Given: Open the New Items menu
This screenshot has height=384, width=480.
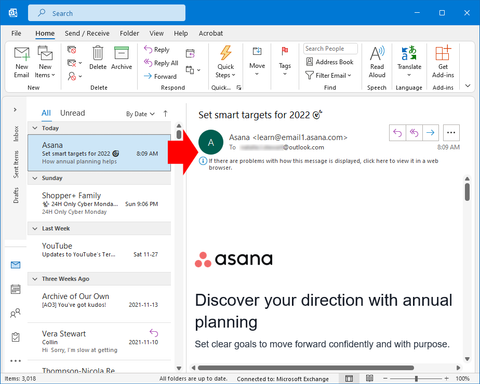Looking at the screenshot, I should pyautogui.click(x=45, y=62).
